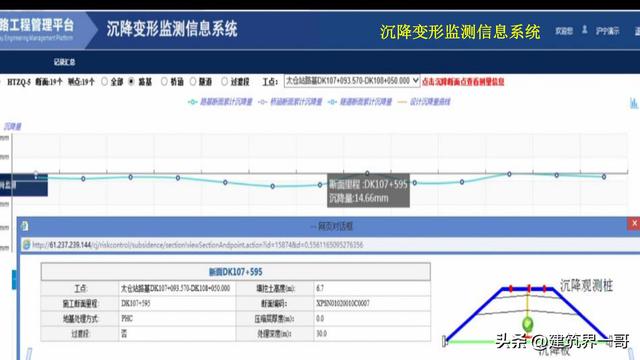The image size is (640, 360).
Task: Click the dialog URL address field
Action: (331, 245)
